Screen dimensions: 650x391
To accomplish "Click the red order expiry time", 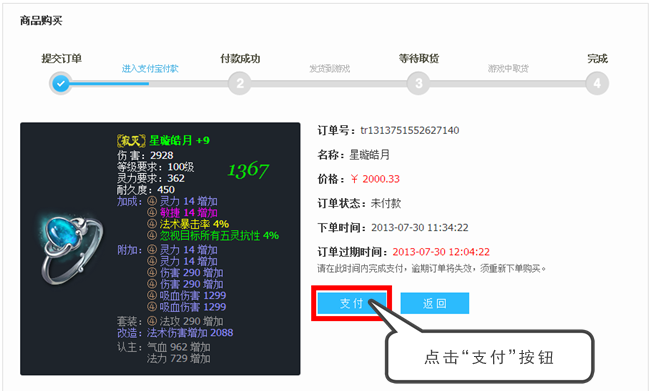I will click(x=441, y=252).
